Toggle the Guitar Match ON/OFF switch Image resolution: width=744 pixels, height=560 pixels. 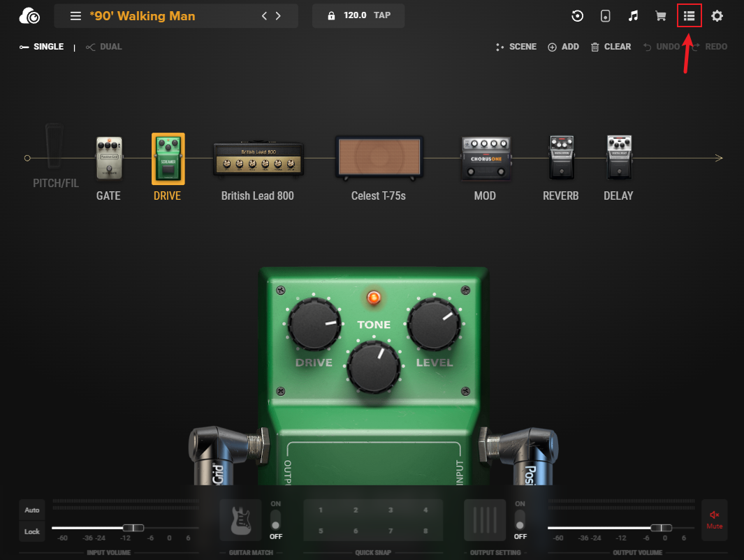pyautogui.click(x=275, y=520)
